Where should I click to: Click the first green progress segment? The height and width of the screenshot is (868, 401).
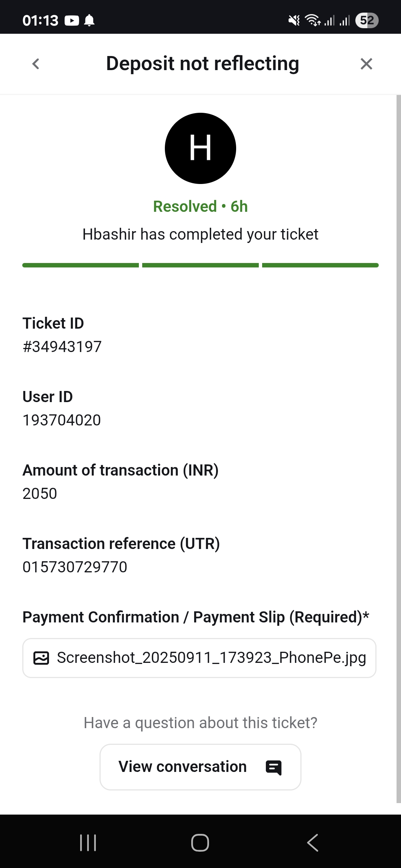81,265
